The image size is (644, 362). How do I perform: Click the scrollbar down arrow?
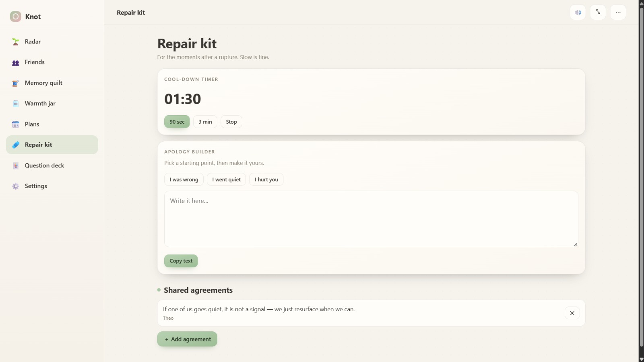click(x=642, y=359)
